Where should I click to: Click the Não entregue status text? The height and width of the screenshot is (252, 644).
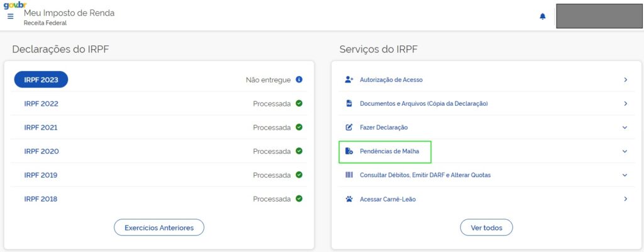268,80
